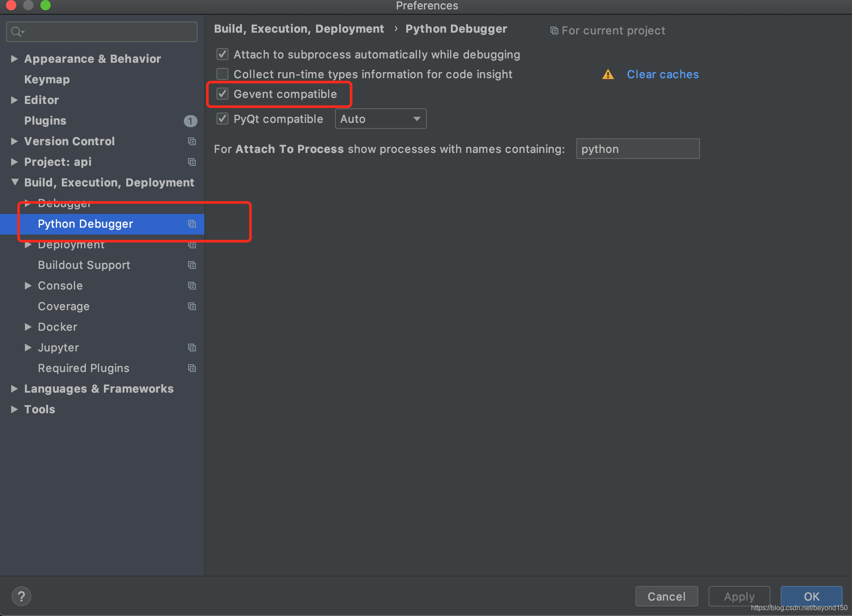Click the Deployment section copy icon
The width and height of the screenshot is (852, 616).
point(191,244)
